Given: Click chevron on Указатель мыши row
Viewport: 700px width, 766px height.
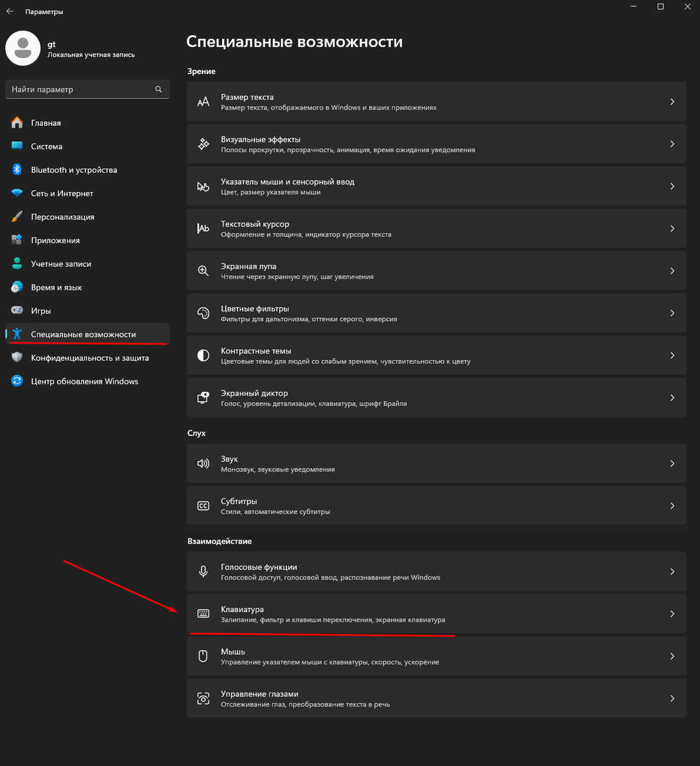Looking at the screenshot, I should click(x=672, y=186).
